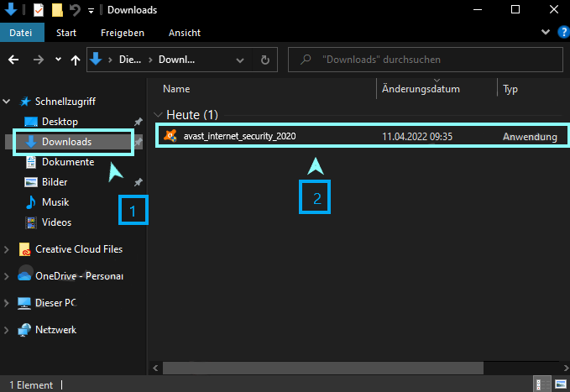Click the Musik note icon
Screen dimensions: 570x392
pyautogui.click(x=31, y=202)
